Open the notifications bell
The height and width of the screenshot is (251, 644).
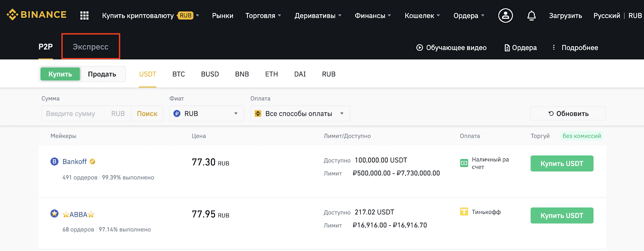point(531,16)
